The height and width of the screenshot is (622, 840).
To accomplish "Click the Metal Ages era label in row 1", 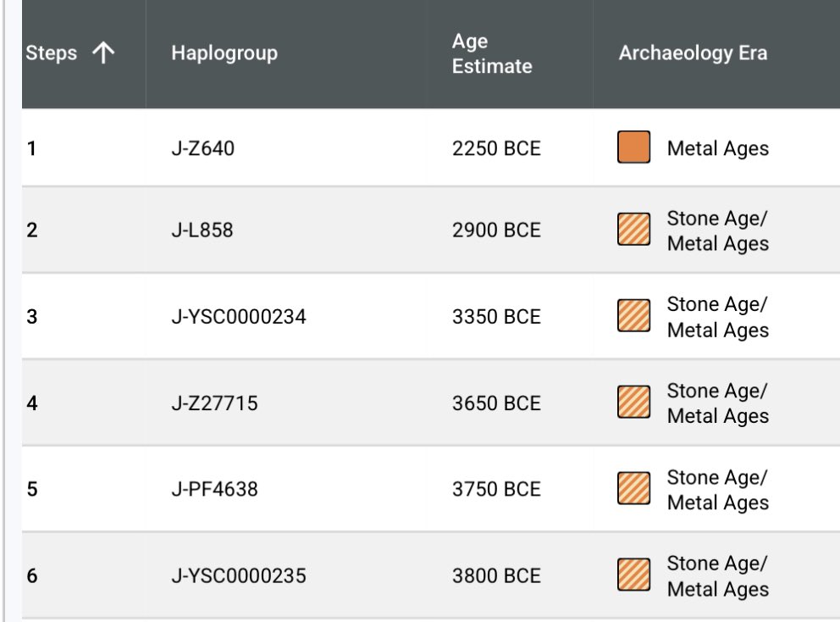I will coord(717,149).
